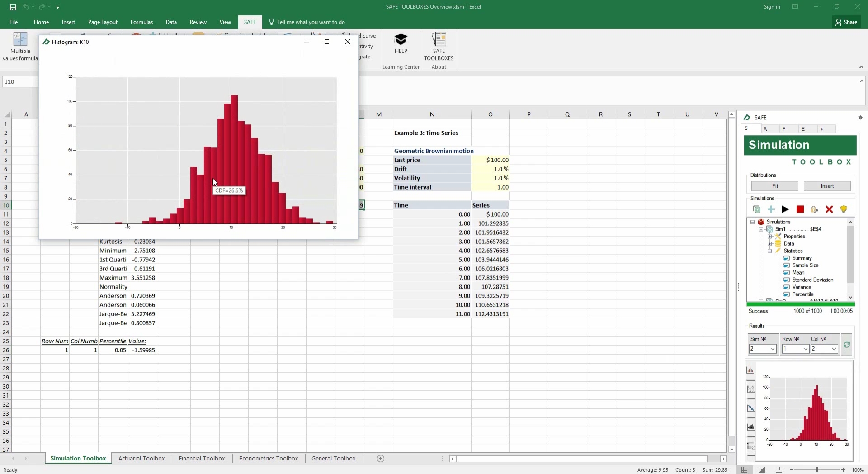Click the blue plus add simulation icon
The height and width of the screenshot is (474, 868).
(x=771, y=209)
